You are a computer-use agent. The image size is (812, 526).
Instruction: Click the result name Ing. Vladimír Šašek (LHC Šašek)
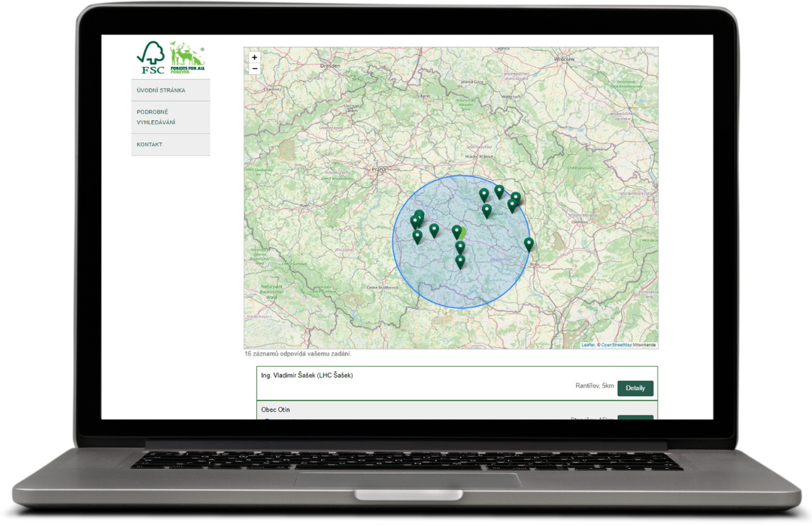[307, 376]
